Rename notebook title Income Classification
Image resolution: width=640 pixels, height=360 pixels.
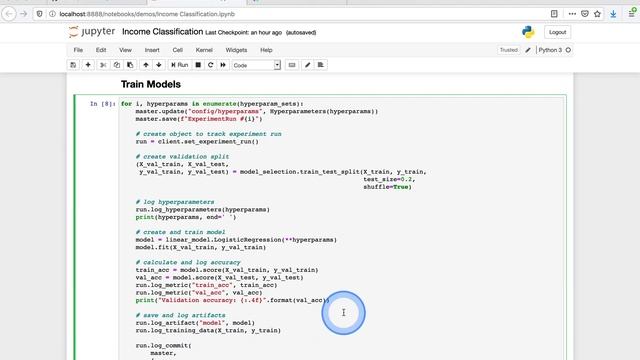point(162,31)
